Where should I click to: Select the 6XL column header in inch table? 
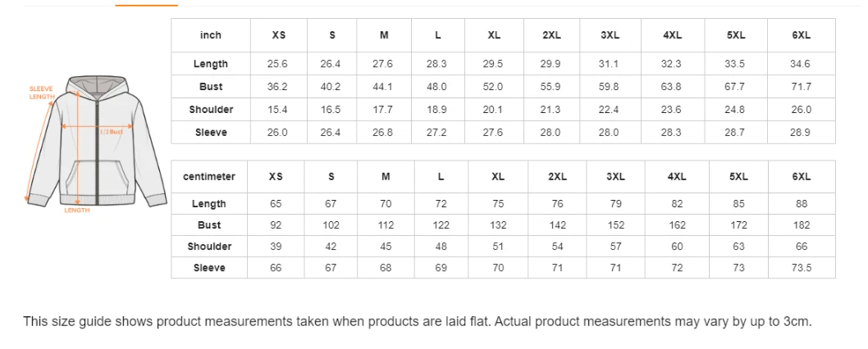coord(801,35)
